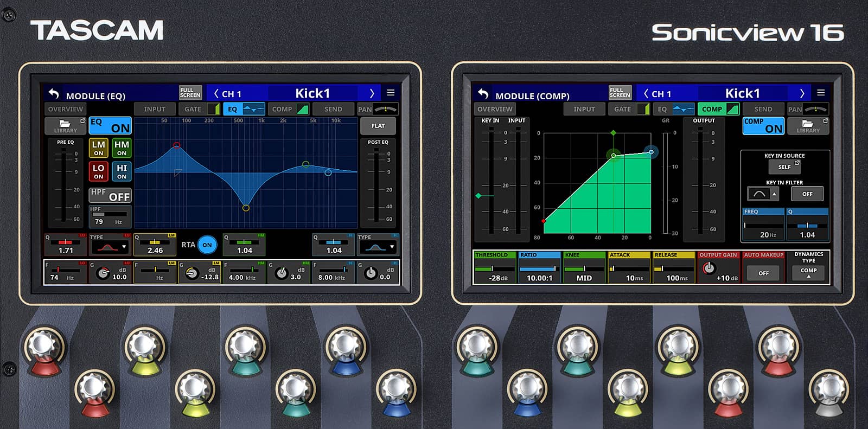Tap the LO gain knob showing 10.0 dB

(103, 273)
